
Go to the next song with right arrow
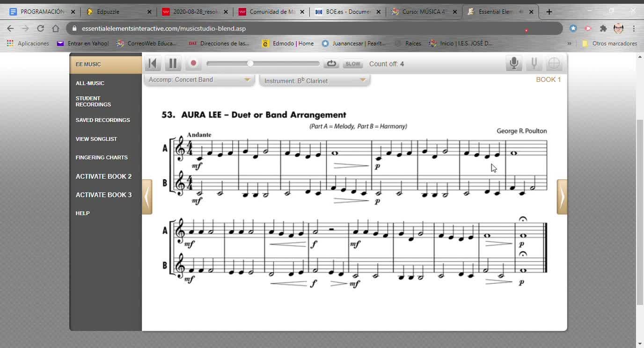pos(562,197)
